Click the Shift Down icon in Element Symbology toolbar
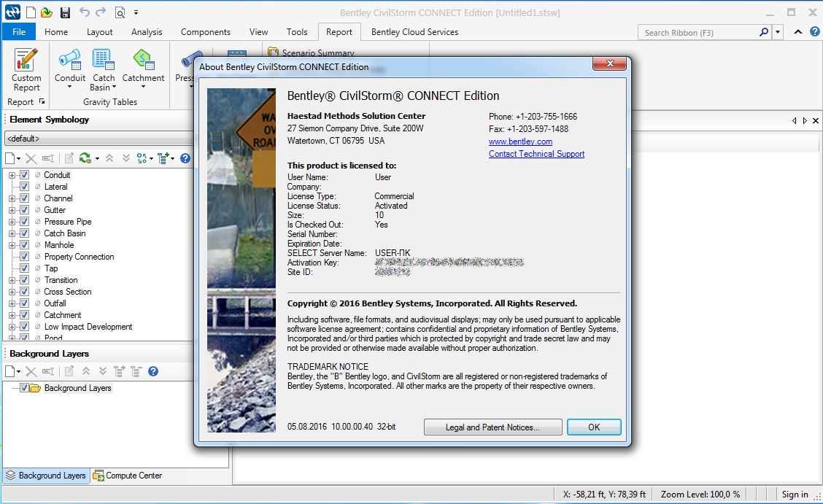Viewport: 823px width, 504px height. [x=126, y=158]
